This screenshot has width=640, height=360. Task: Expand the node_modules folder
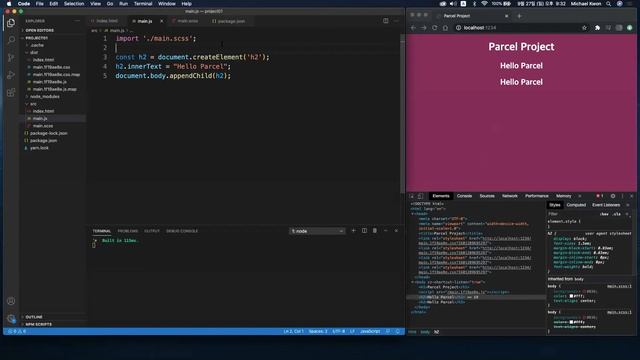pos(45,96)
